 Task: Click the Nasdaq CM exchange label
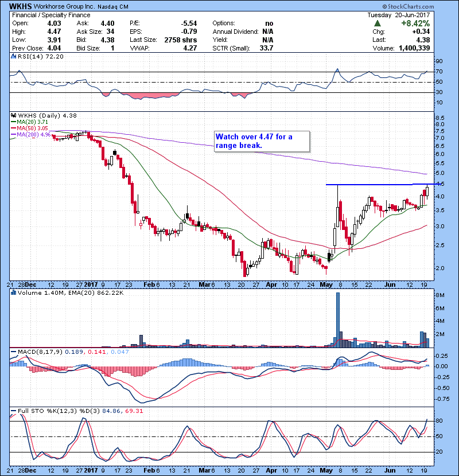113,7
